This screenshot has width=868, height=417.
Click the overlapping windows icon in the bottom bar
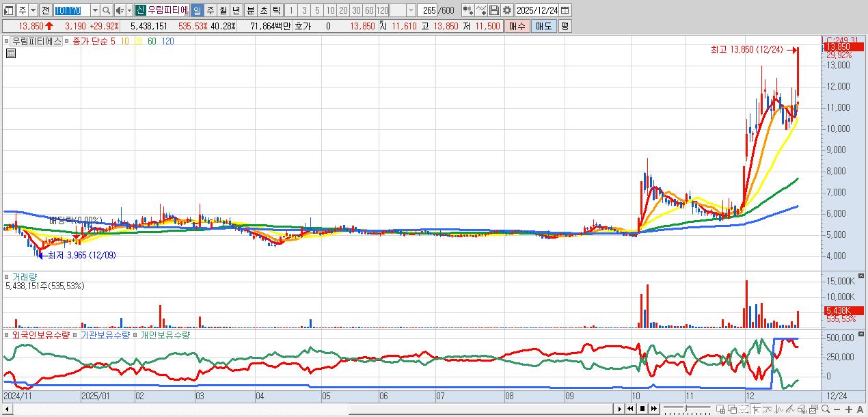click(x=733, y=409)
